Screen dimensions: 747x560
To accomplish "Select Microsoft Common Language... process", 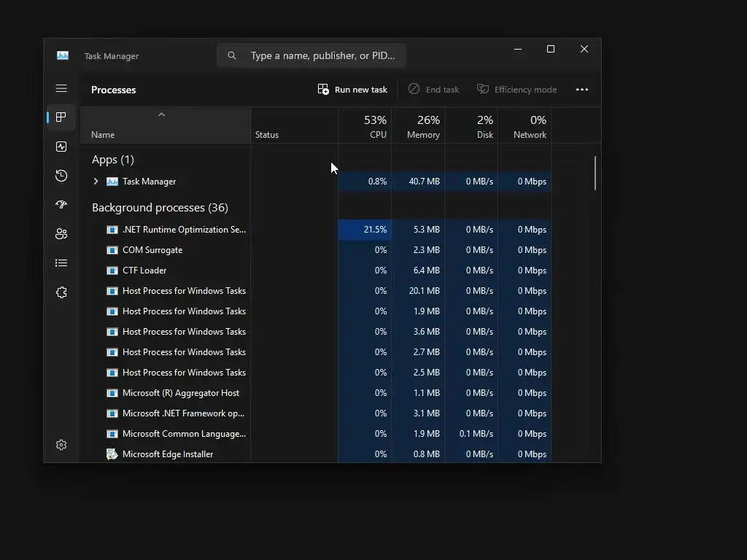I will point(317,434).
